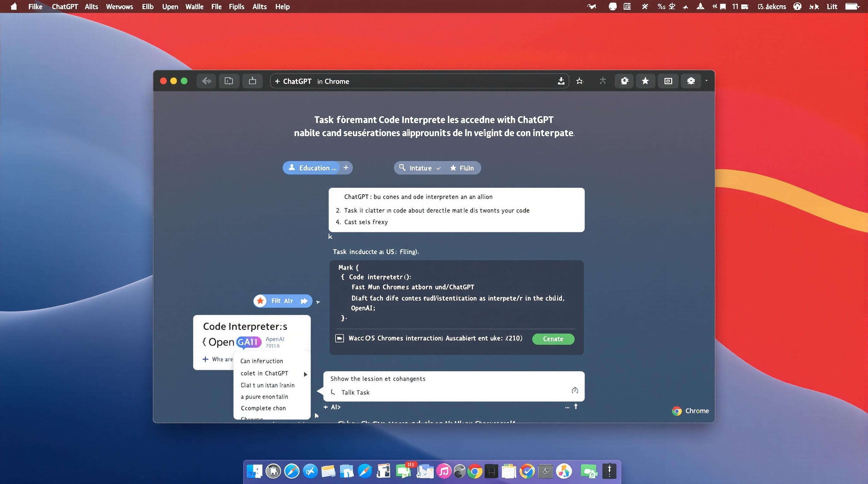Click the Filt AI pill label
The height and width of the screenshot is (484, 868).
[x=282, y=301]
